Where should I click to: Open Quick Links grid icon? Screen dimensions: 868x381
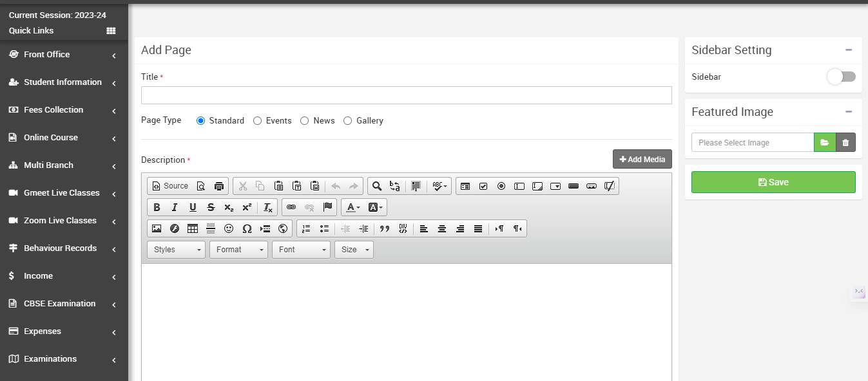click(x=111, y=31)
